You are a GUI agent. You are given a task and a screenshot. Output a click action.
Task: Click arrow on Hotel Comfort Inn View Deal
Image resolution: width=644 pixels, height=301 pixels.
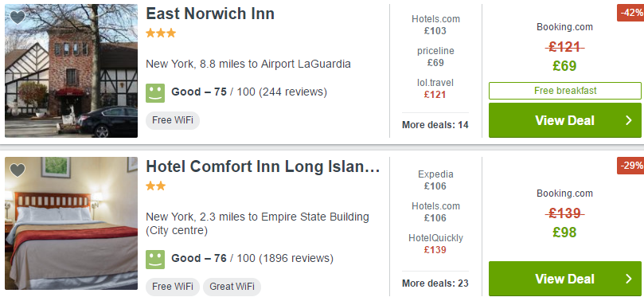[628, 279]
